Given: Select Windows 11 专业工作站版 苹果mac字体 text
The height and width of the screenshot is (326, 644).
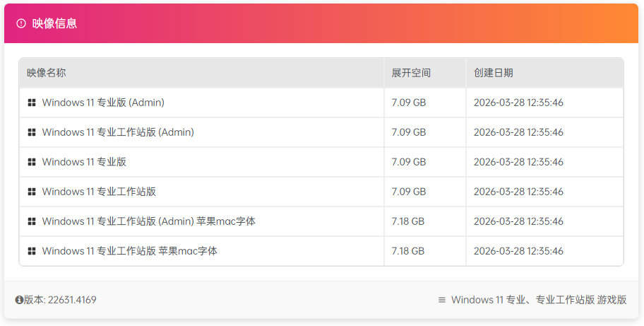Looking at the screenshot, I should [129, 251].
